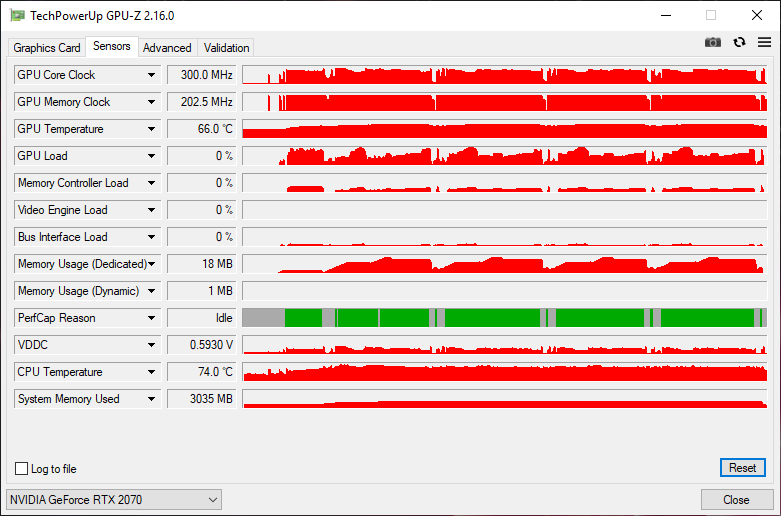The height and width of the screenshot is (516, 781).
Task: Expand the Memory Controller Load dropdown
Action: [151, 183]
